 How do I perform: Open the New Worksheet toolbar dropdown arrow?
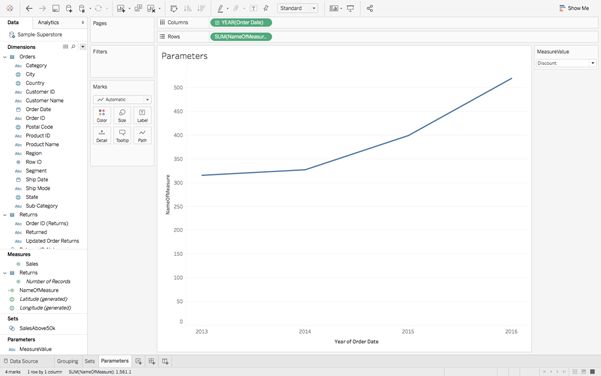point(129,8)
